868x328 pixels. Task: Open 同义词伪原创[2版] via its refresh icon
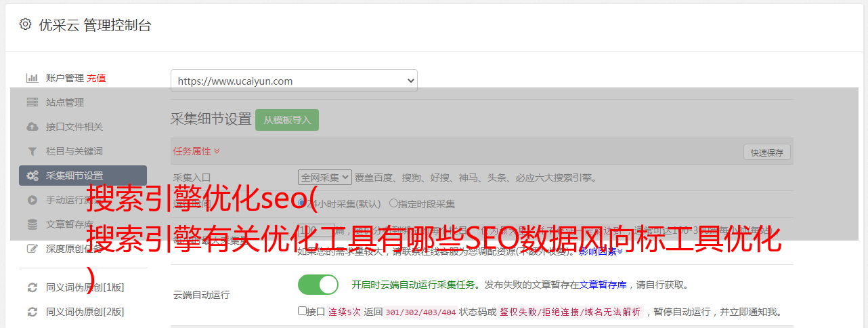click(x=32, y=312)
